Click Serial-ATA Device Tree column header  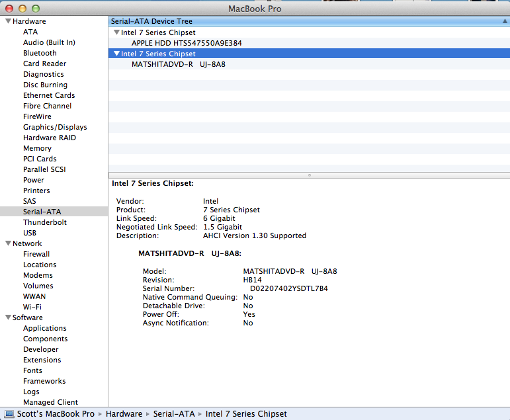click(x=309, y=21)
